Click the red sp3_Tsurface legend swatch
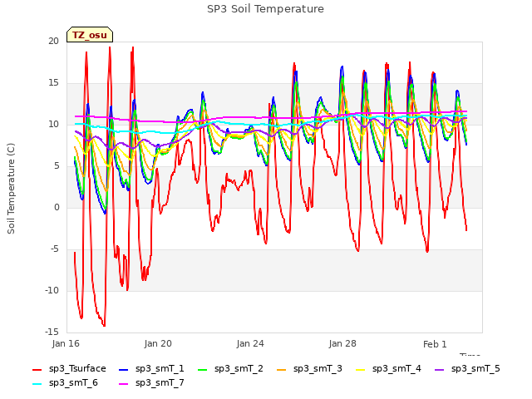The width and height of the screenshot is (532, 399). pos(37,369)
